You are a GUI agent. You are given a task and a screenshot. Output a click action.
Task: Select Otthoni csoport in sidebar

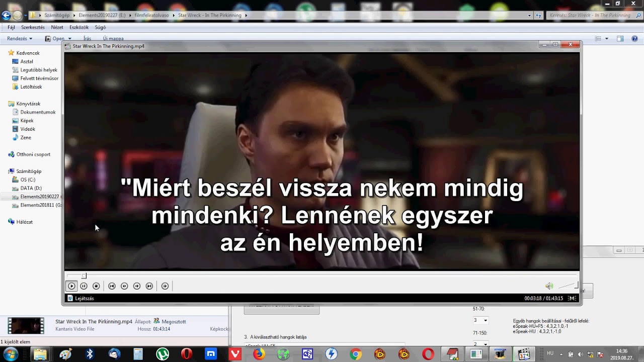tap(33, 154)
